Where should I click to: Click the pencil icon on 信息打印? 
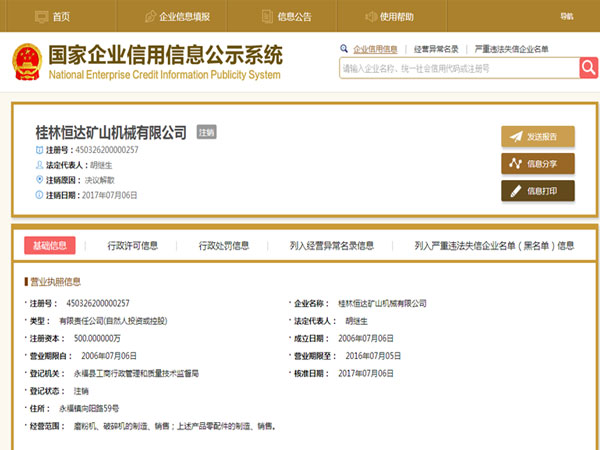pyautogui.click(x=516, y=191)
